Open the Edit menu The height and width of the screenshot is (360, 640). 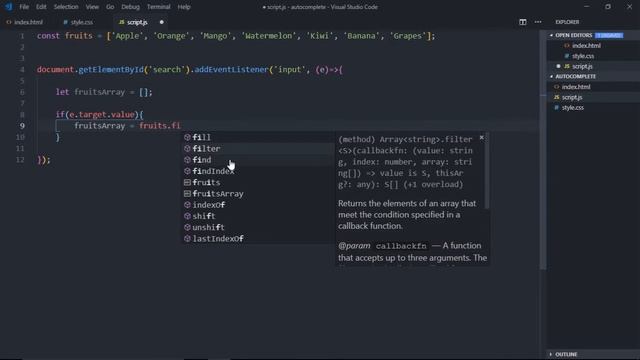pos(41,7)
